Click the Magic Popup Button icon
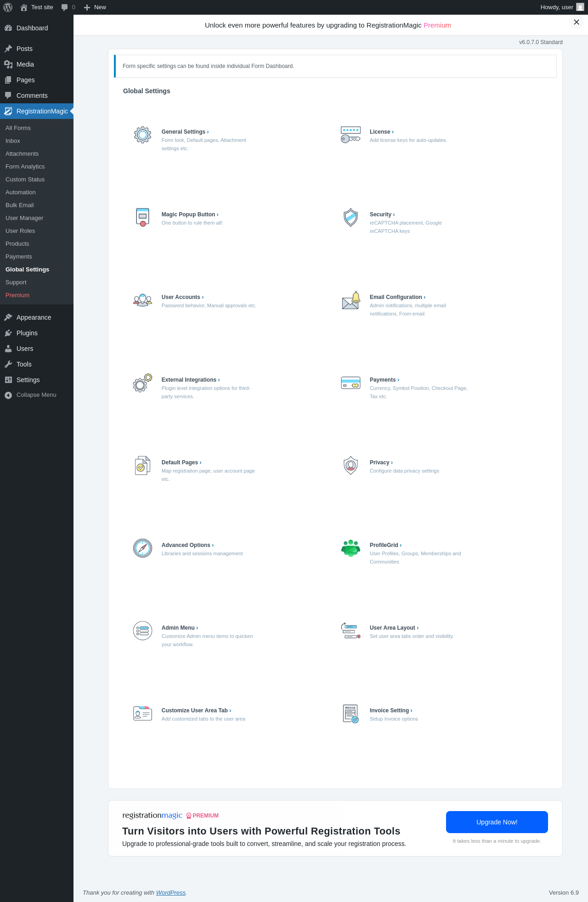The width and height of the screenshot is (588, 902). pyautogui.click(x=142, y=217)
